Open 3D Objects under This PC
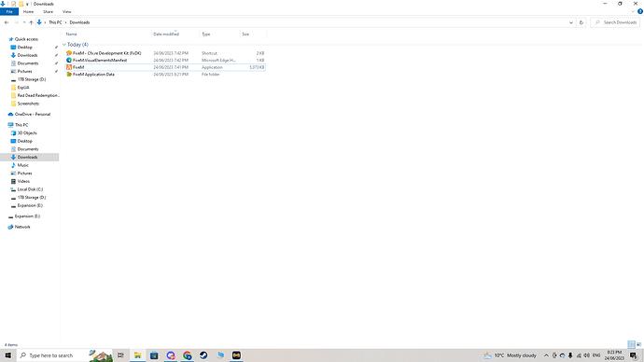This screenshot has width=644, height=362. coord(27,133)
